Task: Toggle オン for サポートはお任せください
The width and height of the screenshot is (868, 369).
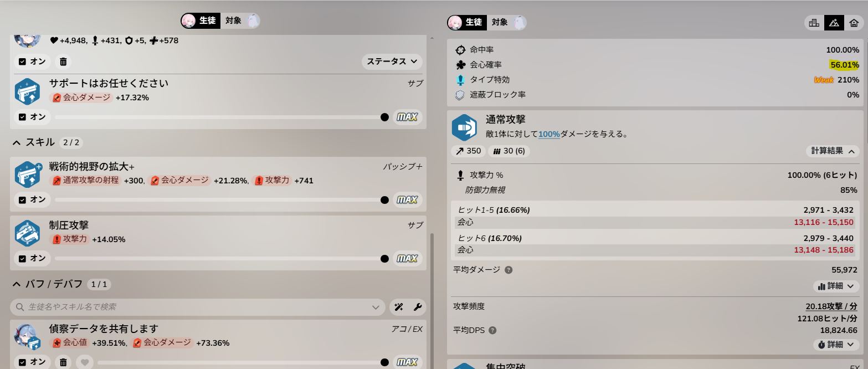Action: [x=32, y=117]
